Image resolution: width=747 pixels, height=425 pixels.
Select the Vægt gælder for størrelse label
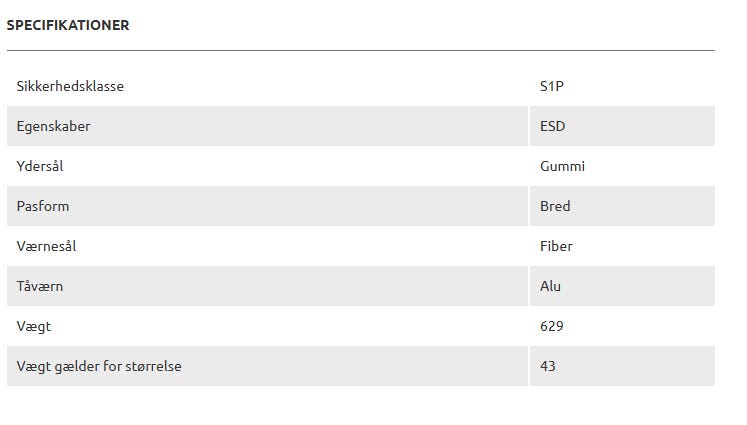[x=99, y=366]
